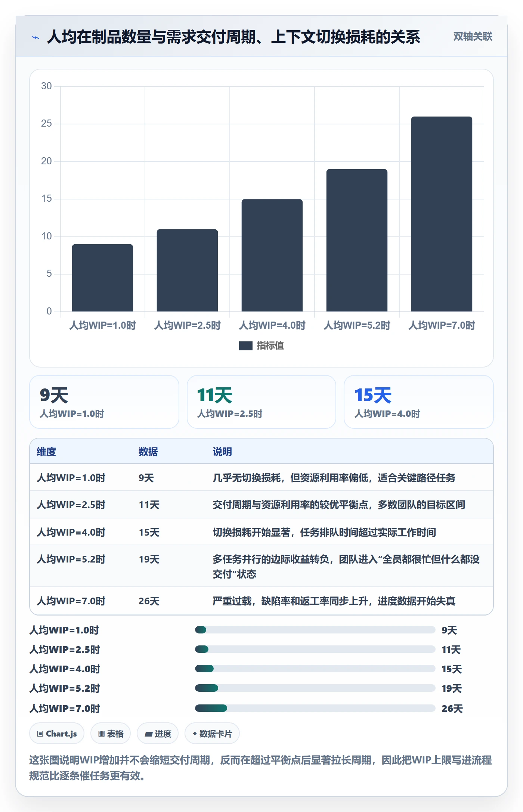Click the chart bar above 人均WIP=5.2时

click(357, 240)
